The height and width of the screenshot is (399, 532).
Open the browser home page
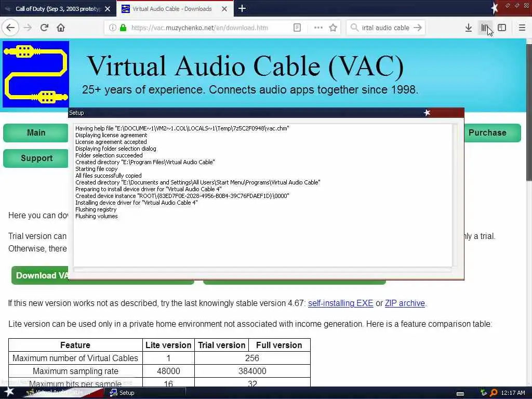click(x=61, y=28)
